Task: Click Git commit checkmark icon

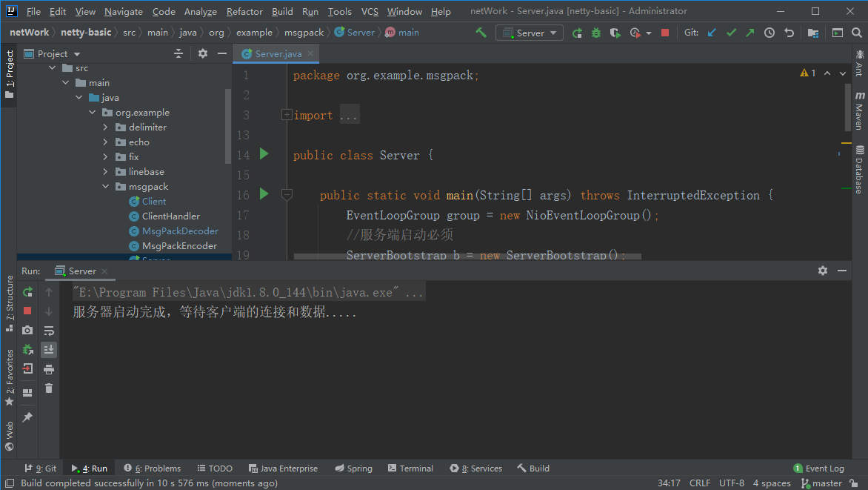Action: click(731, 33)
